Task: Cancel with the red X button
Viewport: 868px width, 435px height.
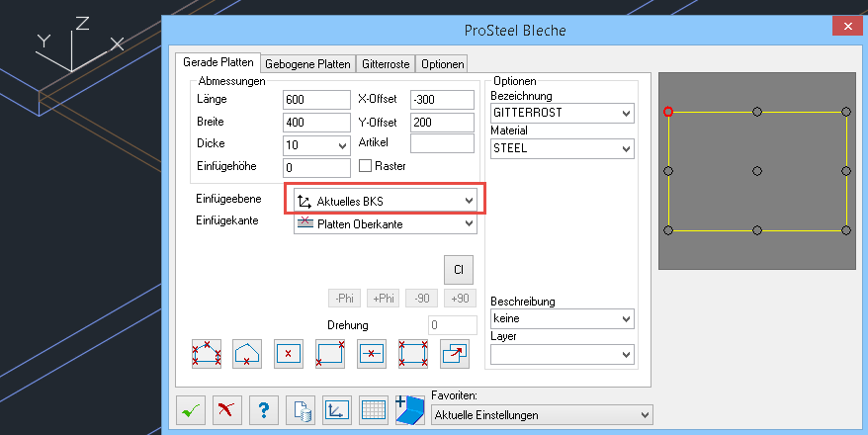Action: click(x=227, y=410)
